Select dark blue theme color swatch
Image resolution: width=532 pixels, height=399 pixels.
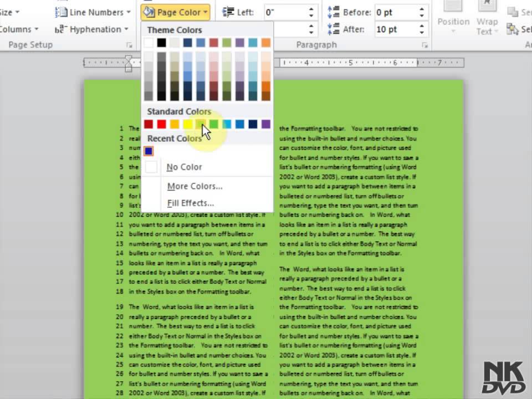click(x=188, y=43)
